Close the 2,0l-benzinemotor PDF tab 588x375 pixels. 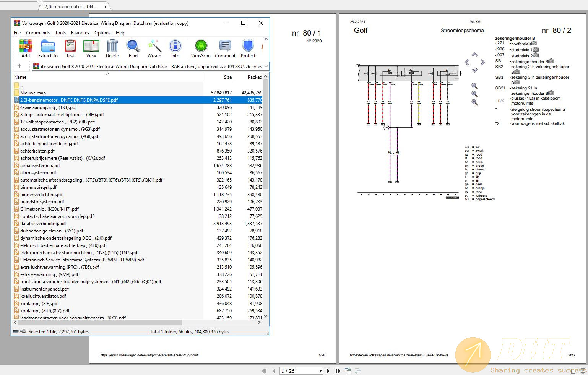(106, 6)
